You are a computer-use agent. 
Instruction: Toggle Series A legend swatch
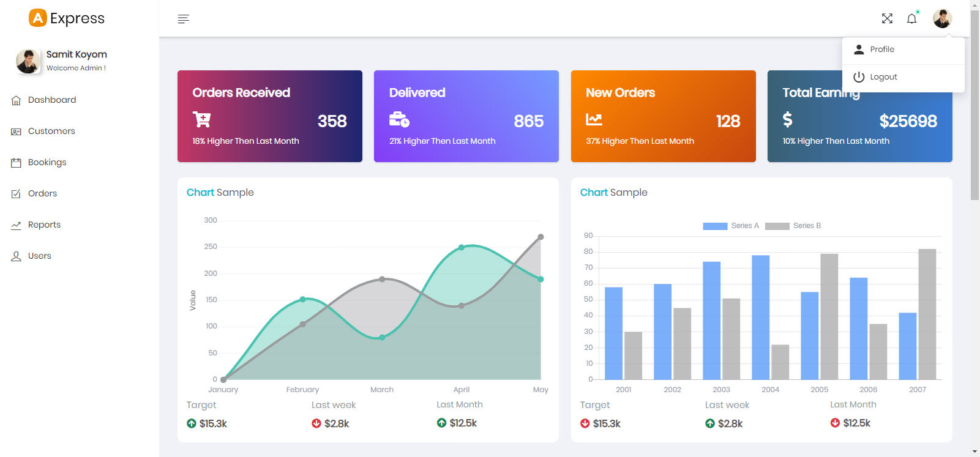(715, 226)
